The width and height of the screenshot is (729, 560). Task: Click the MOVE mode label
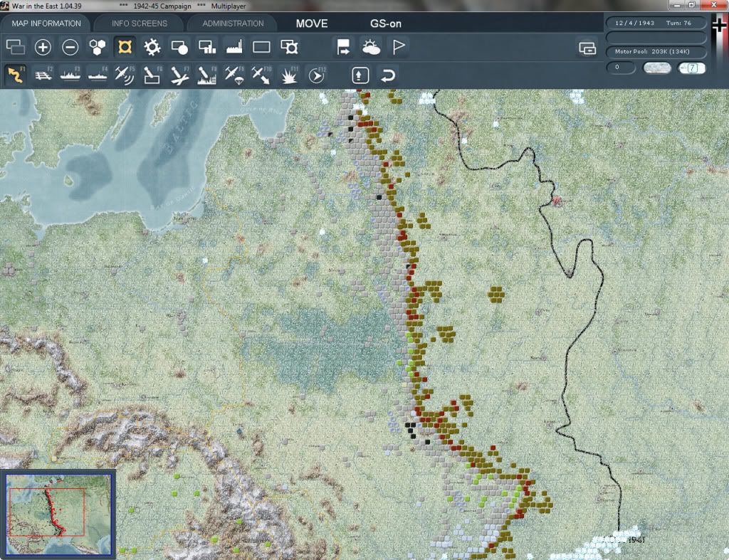click(312, 23)
